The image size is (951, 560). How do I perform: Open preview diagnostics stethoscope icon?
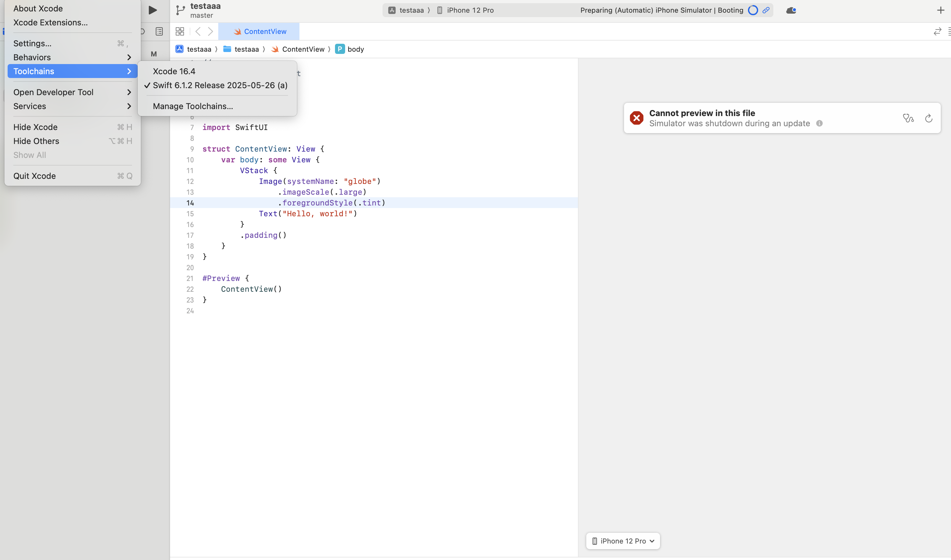[x=908, y=119]
